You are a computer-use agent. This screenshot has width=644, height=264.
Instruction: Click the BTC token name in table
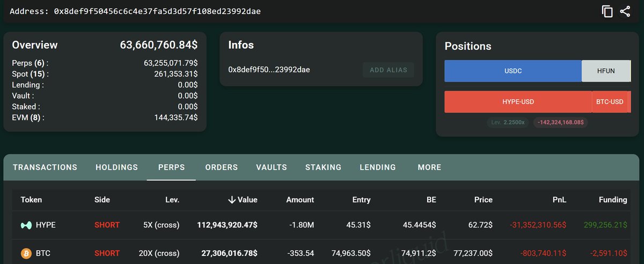coord(44,253)
